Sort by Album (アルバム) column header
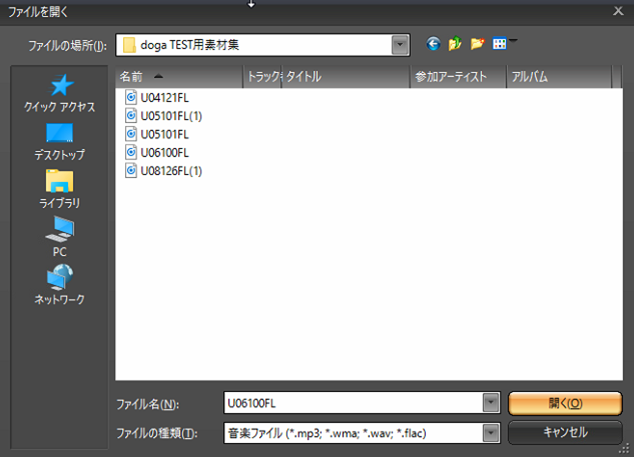 [559, 76]
